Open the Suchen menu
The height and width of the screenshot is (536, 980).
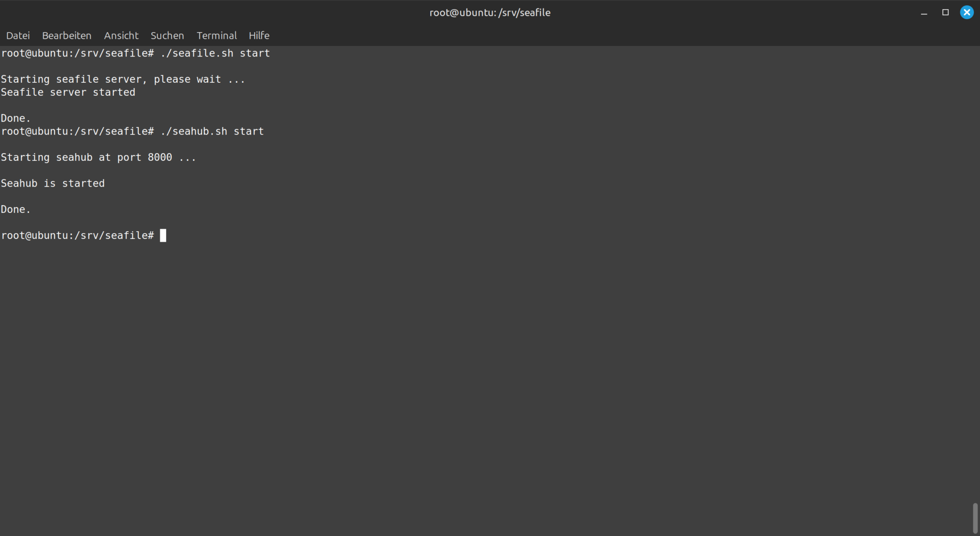click(x=167, y=35)
